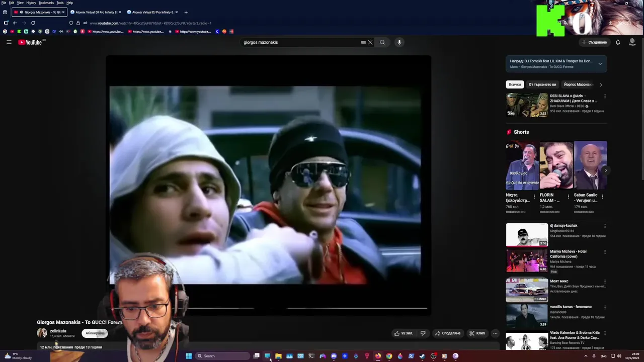This screenshot has width=644, height=362.
Task: Open Discord from the taskbar
Action: (x=334, y=356)
